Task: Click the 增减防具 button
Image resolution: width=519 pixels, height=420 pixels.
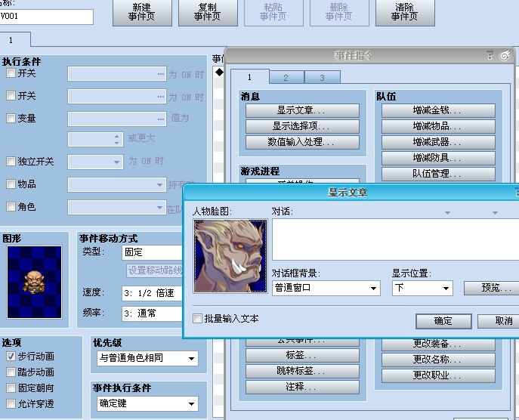Action: click(x=439, y=158)
